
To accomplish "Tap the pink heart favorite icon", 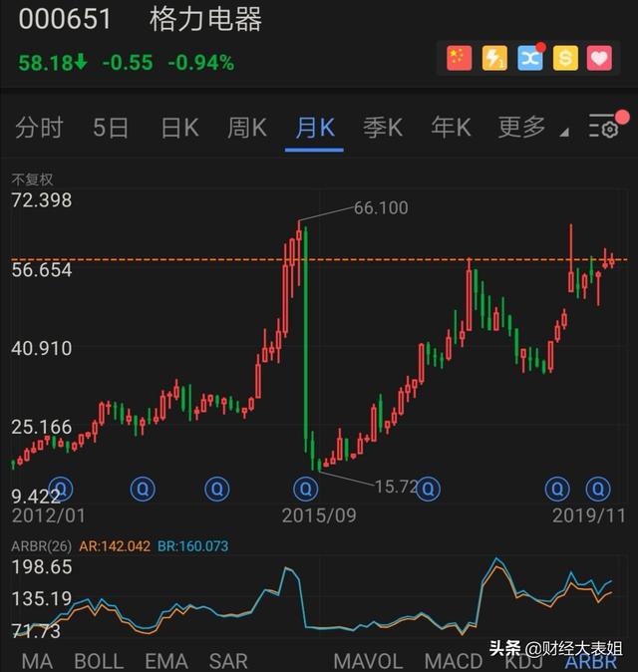I will (x=599, y=58).
